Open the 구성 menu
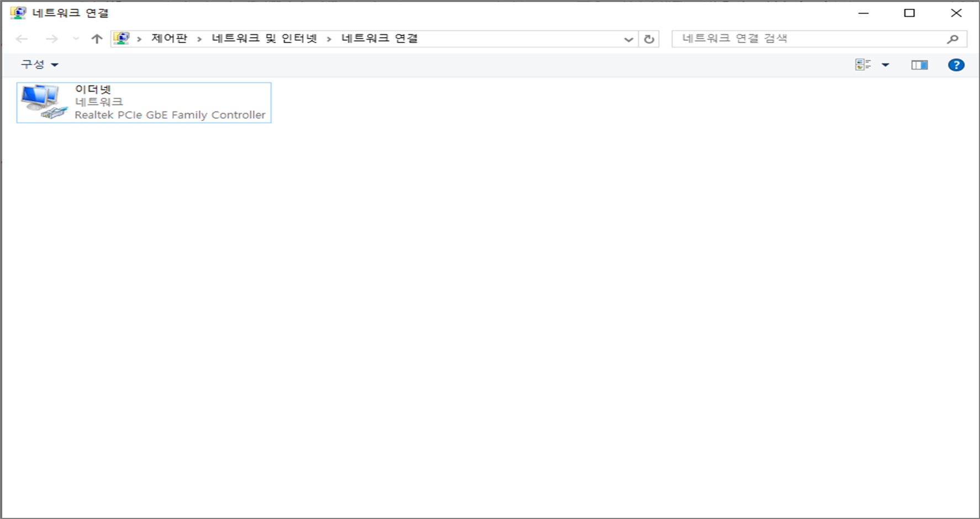Screen dimensions: 980x519 39,65
